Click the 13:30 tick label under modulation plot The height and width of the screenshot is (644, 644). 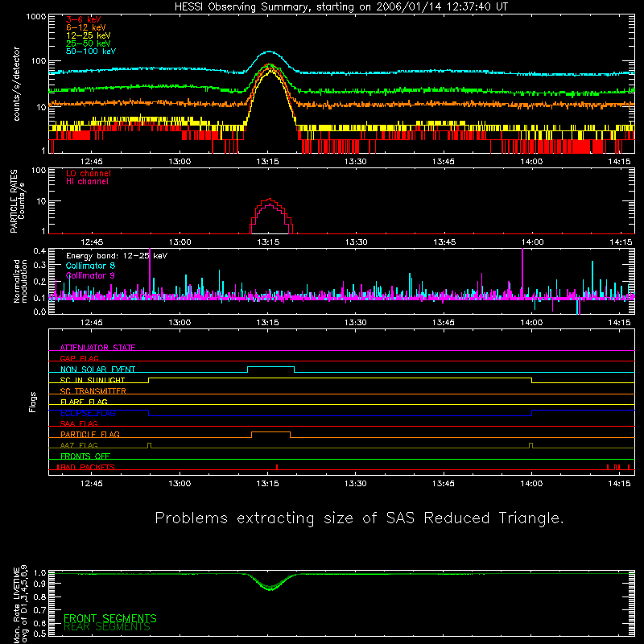(x=355, y=323)
